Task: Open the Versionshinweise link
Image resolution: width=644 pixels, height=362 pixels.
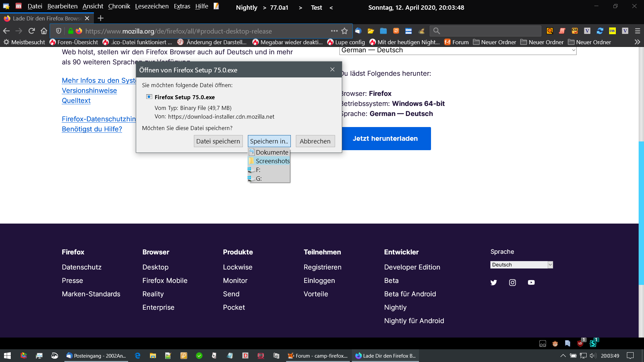Action: click(x=89, y=90)
